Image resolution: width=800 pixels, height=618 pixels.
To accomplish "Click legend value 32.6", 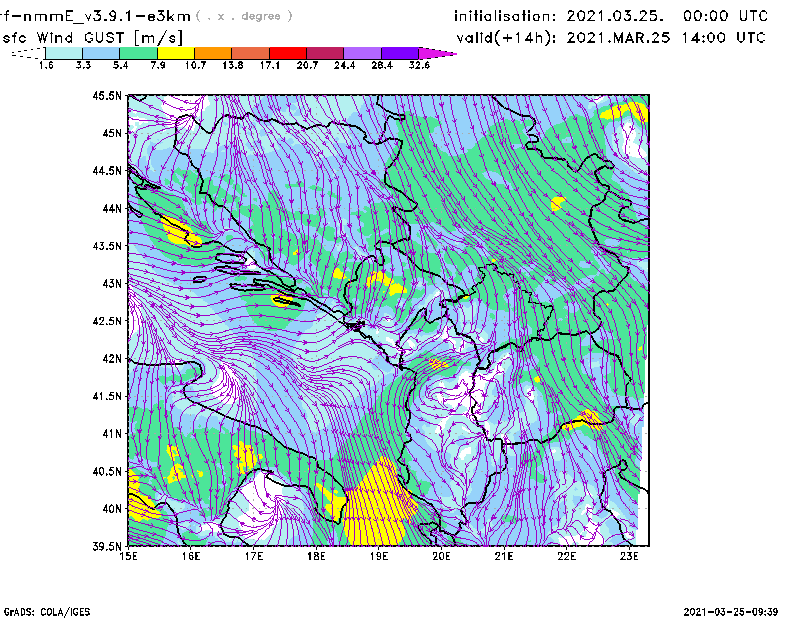I will click(419, 65).
